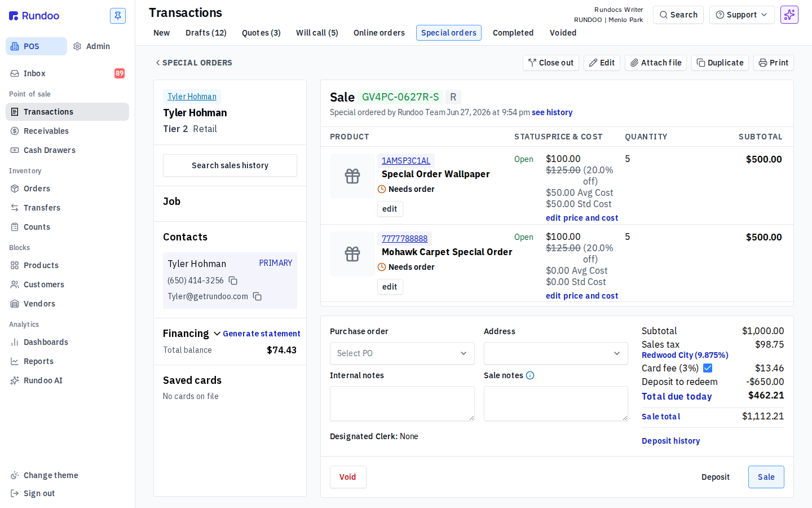Click the Search button
The image size is (812, 508).
tap(678, 15)
